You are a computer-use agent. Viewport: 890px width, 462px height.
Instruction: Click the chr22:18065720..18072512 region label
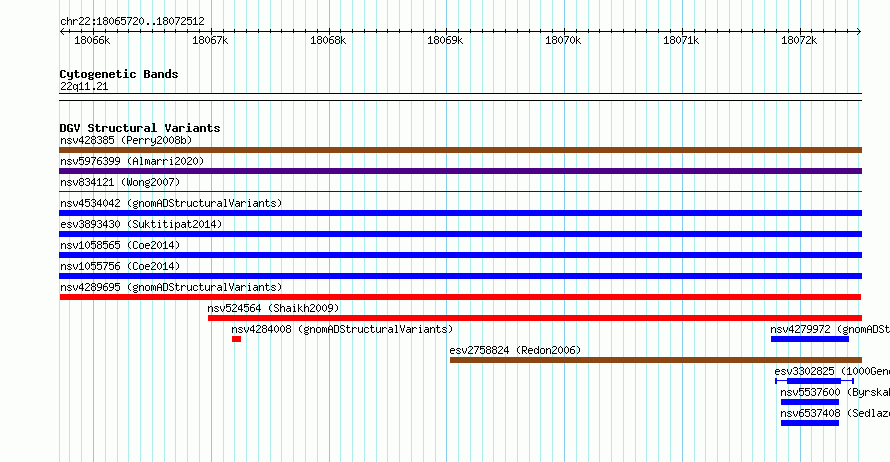[132, 21]
